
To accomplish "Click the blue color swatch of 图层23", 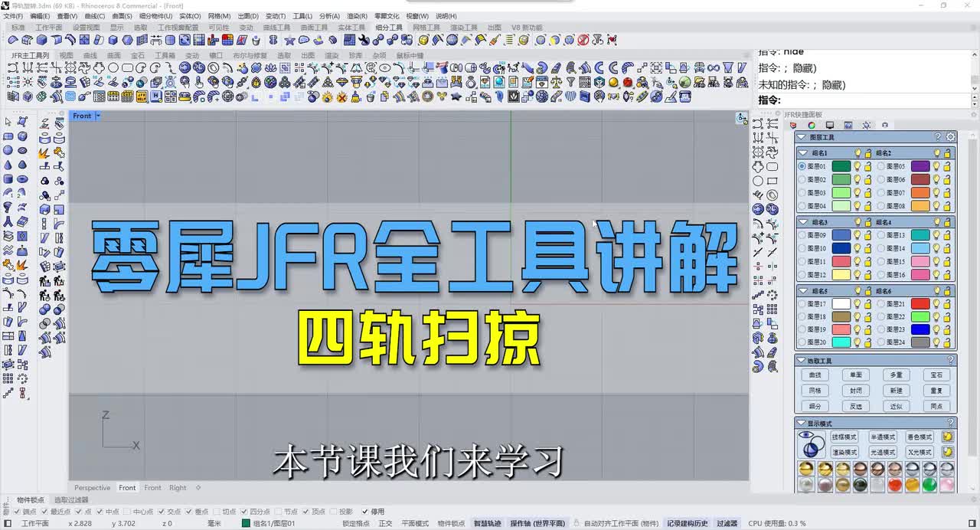I will tap(920, 329).
